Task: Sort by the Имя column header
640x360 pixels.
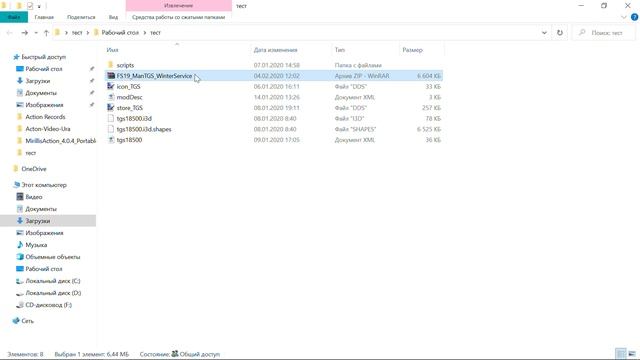Action: (x=112, y=50)
